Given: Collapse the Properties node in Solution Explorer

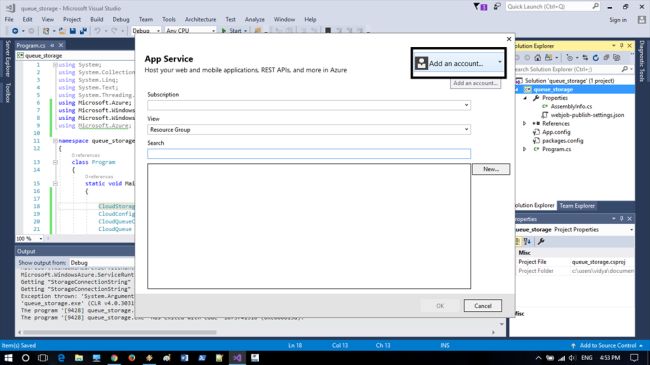Looking at the screenshot, I should [525, 98].
